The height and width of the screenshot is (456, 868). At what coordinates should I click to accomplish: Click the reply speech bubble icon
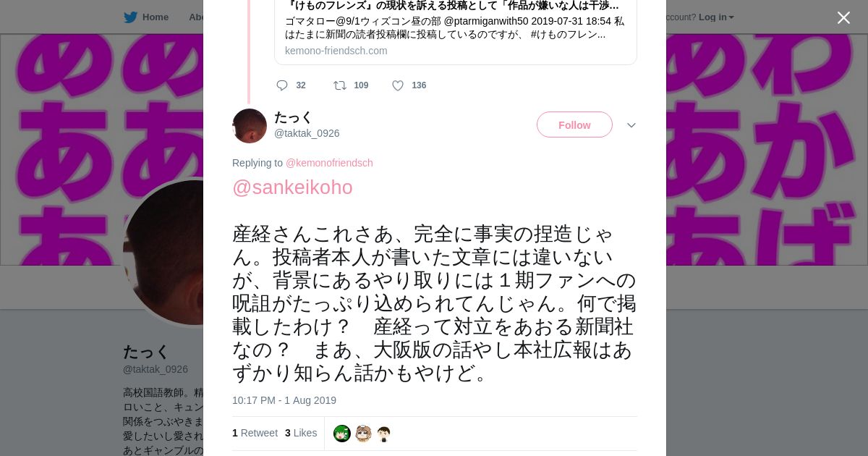click(x=282, y=85)
